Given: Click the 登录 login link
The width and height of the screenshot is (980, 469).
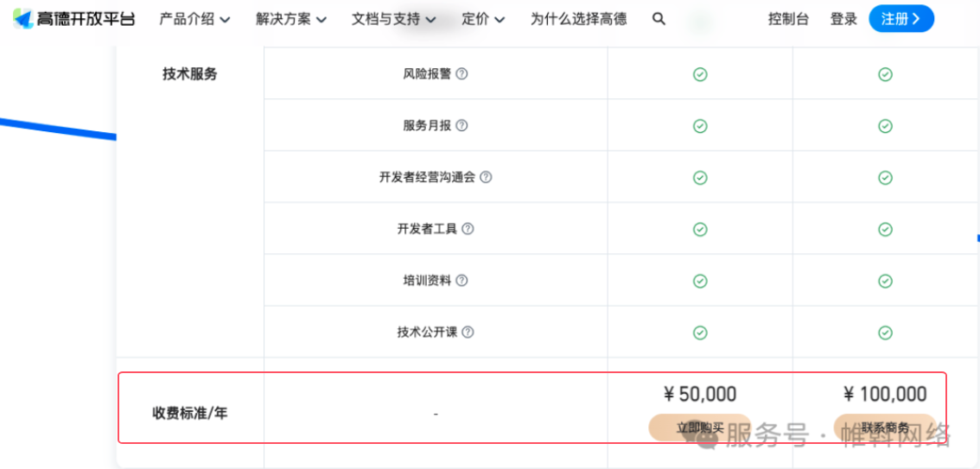Looking at the screenshot, I should coord(843,19).
